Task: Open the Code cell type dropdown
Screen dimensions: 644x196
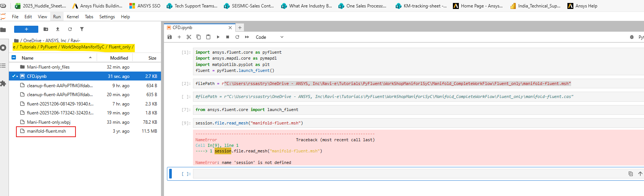Action: (270, 37)
